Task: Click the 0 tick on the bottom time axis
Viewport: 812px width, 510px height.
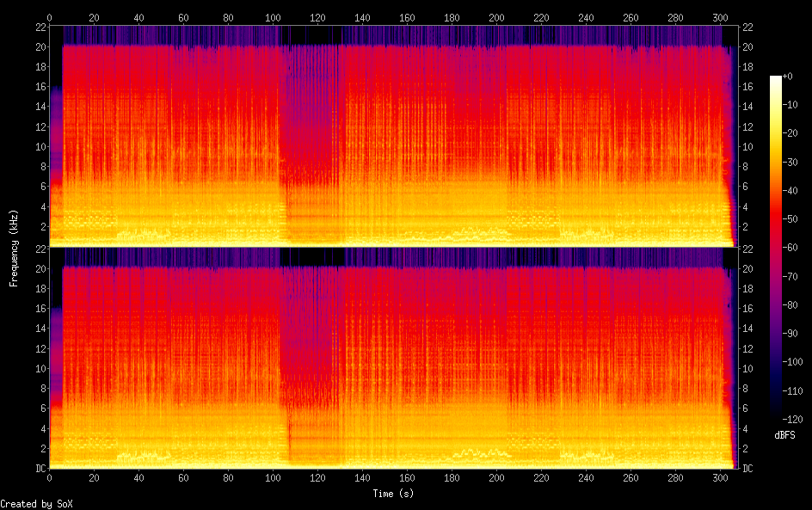Action: pos(49,479)
